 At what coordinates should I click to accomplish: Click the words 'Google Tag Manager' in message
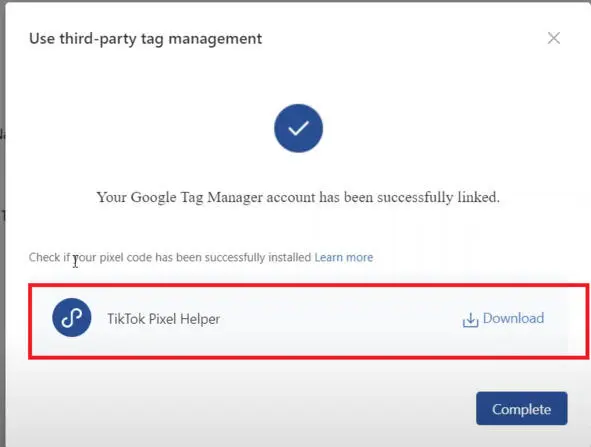pyautogui.click(x=197, y=197)
